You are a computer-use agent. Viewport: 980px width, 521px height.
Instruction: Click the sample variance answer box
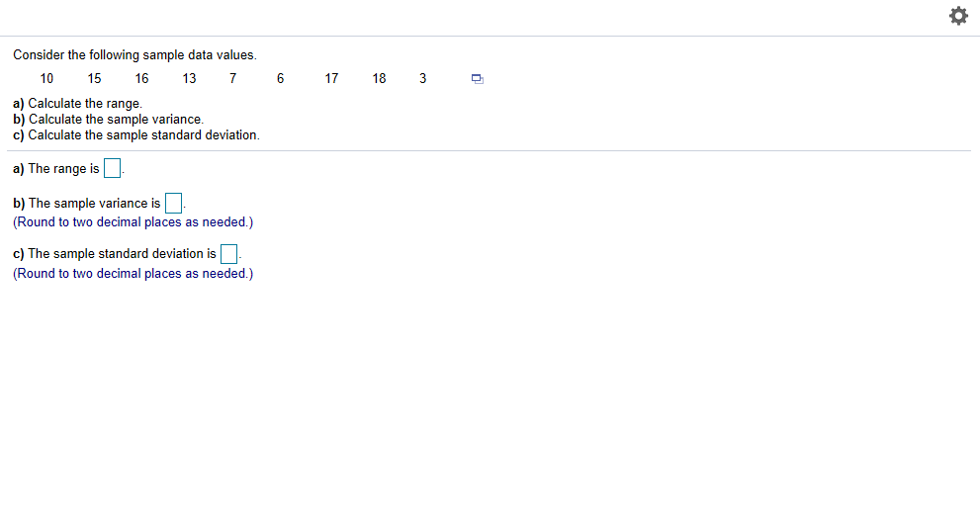click(173, 203)
